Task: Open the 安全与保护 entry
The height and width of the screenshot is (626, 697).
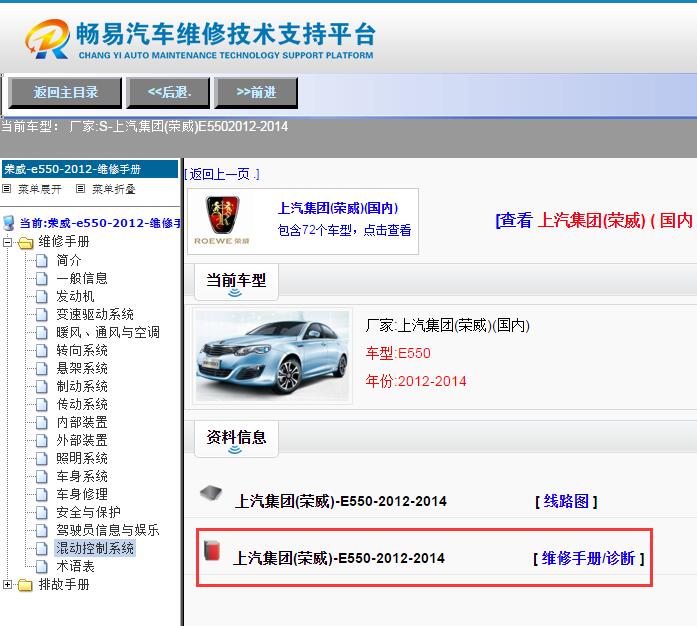Action: (x=88, y=512)
